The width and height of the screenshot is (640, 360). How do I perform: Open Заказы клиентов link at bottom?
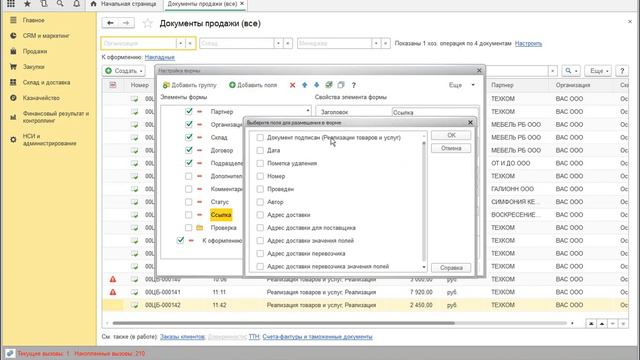pyautogui.click(x=182, y=337)
